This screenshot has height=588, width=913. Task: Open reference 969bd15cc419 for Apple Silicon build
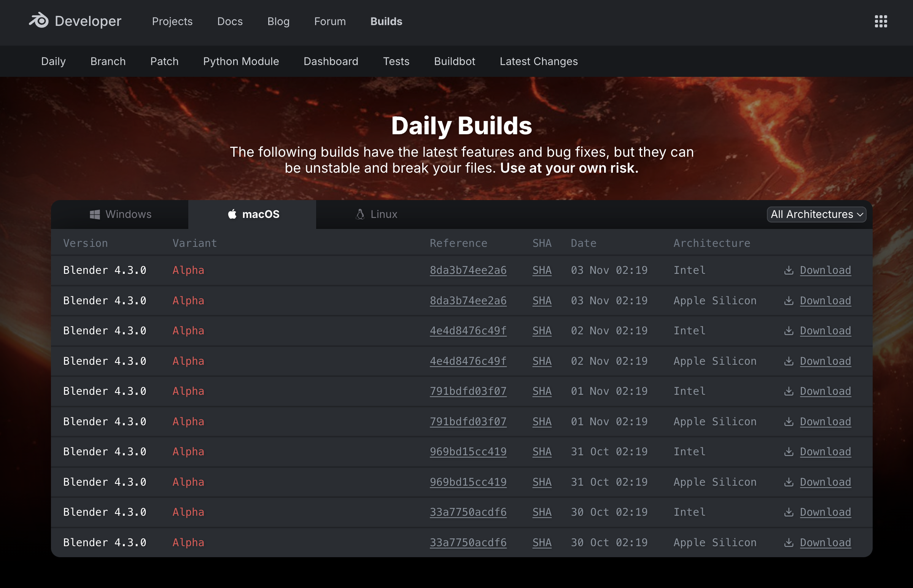point(468,482)
